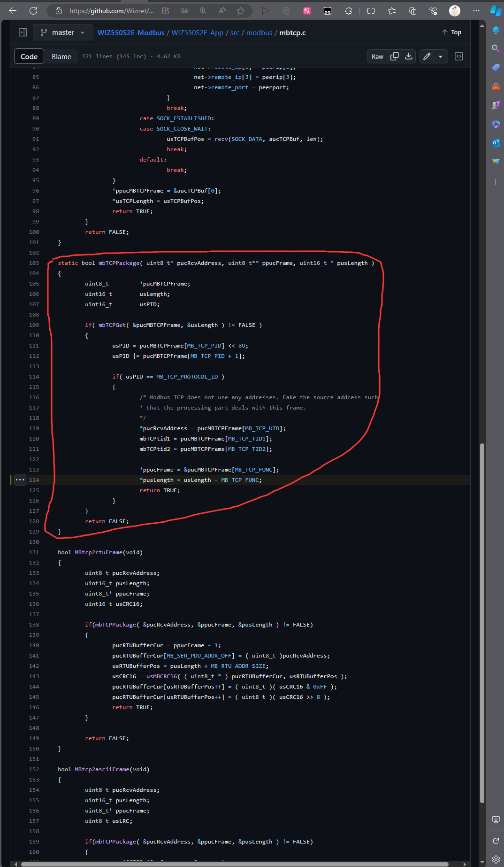Viewport: 504px width, 867px height.
Task: Switch to the Blame view
Action: [61, 56]
